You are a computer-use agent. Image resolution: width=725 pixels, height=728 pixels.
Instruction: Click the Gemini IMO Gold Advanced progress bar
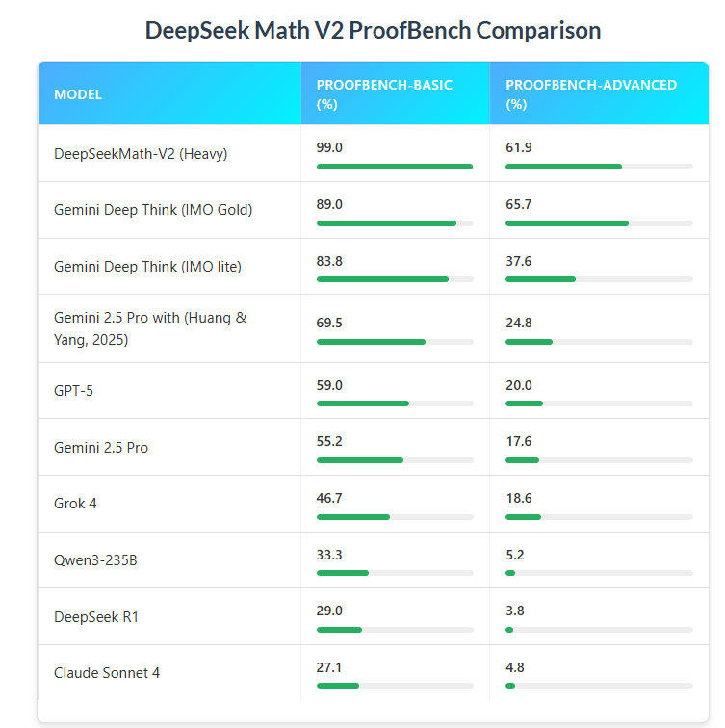click(x=598, y=223)
